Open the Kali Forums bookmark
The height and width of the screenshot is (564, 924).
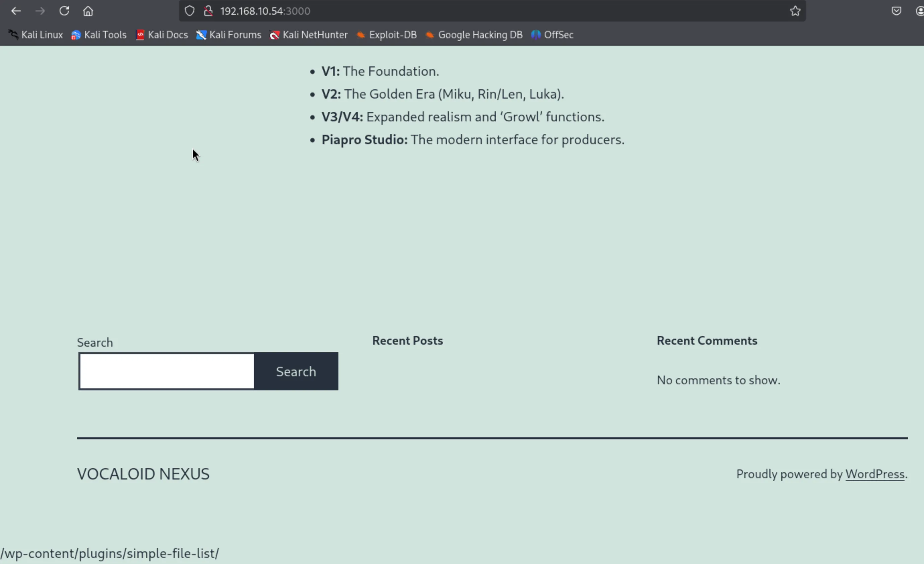coord(229,35)
